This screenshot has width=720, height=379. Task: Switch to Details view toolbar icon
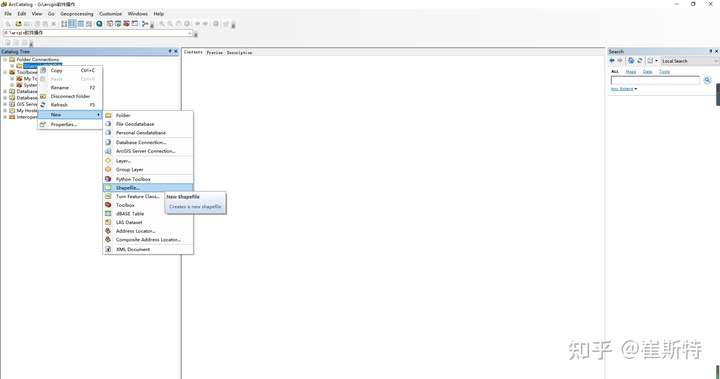[81, 24]
